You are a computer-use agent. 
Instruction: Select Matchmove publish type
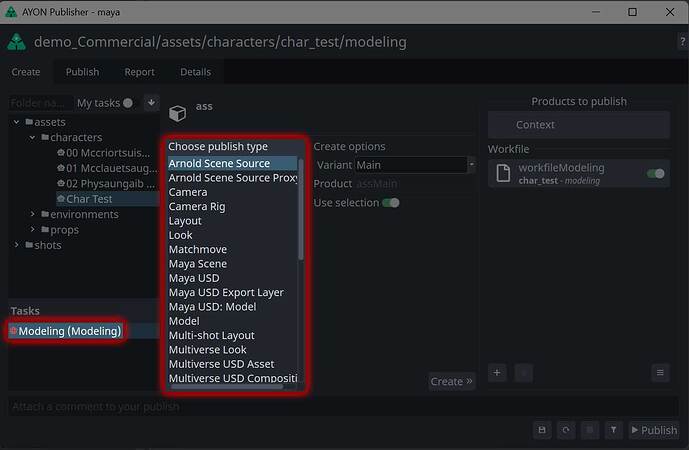click(x=232, y=250)
